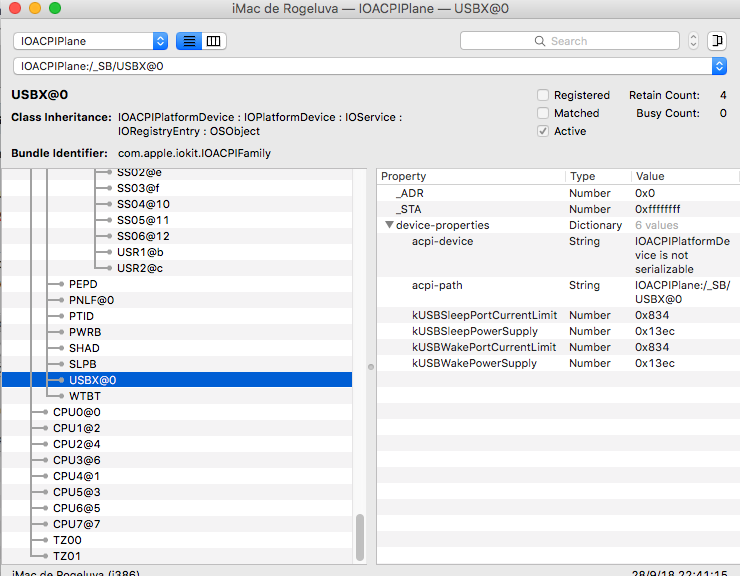Select the kUSBWakePortCurrentLimit property row
The height and width of the screenshot is (576, 740).
[558, 347]
